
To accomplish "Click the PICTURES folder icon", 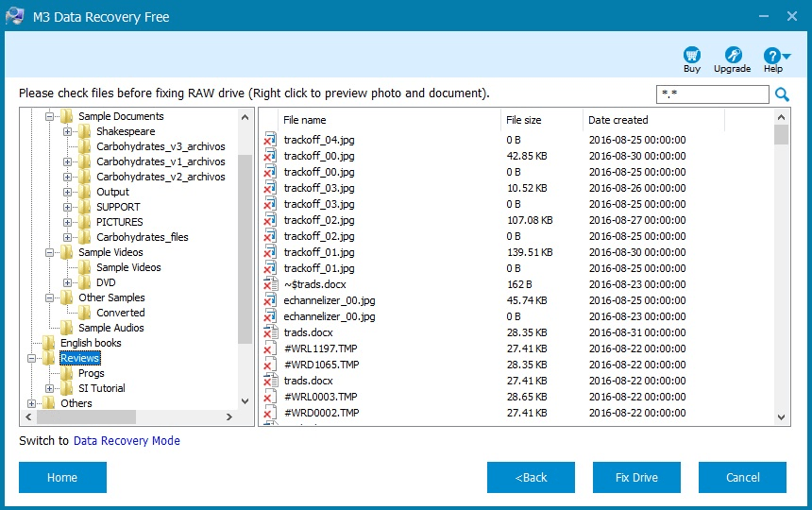I will (x=84, y=222).
